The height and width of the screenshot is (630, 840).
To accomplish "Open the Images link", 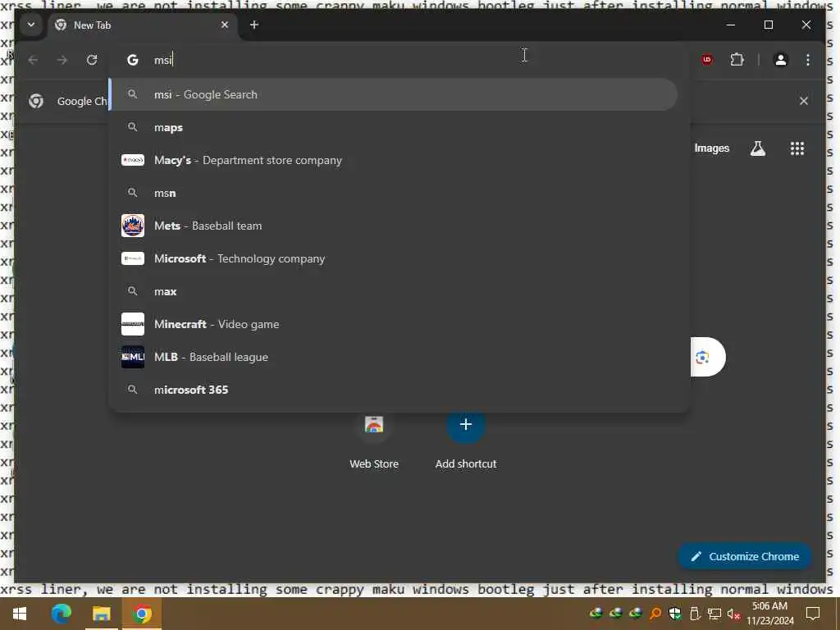I will (711, 148).
